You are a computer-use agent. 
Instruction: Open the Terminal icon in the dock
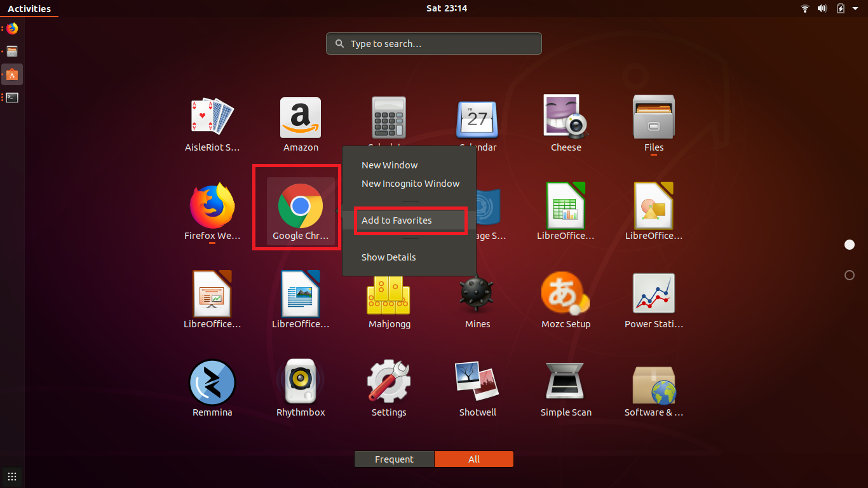[12, 97]
